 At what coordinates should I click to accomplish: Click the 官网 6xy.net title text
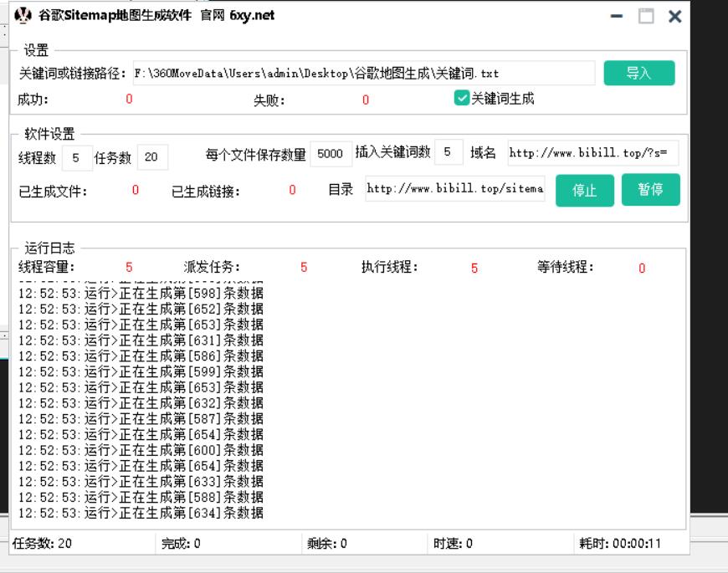238,15
